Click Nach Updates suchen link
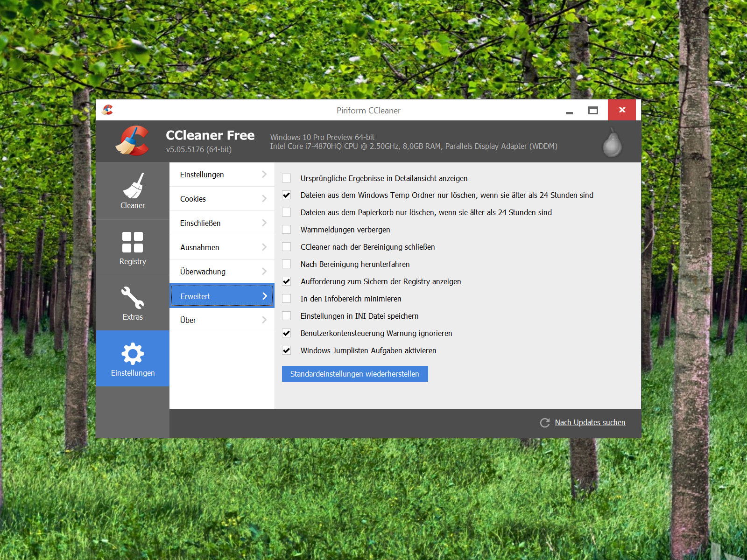 click(x=590, y=422)
